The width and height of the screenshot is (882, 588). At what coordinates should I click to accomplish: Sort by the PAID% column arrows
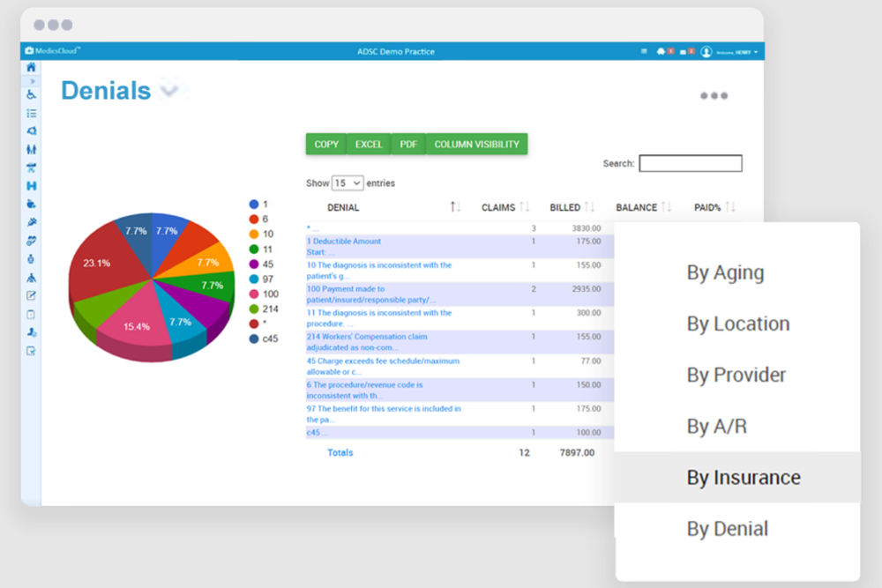pyautogui.click(x=730, y=207)
